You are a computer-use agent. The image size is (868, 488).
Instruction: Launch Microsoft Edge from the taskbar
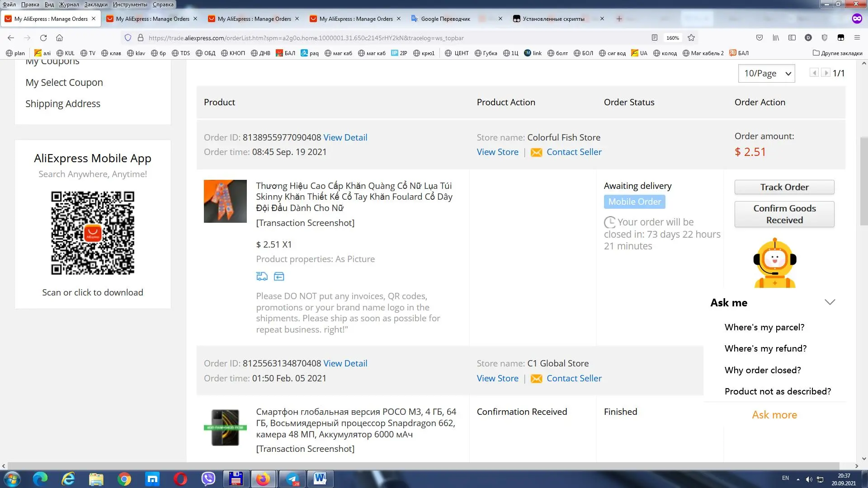pyautogui.click(x=40, y=479)
